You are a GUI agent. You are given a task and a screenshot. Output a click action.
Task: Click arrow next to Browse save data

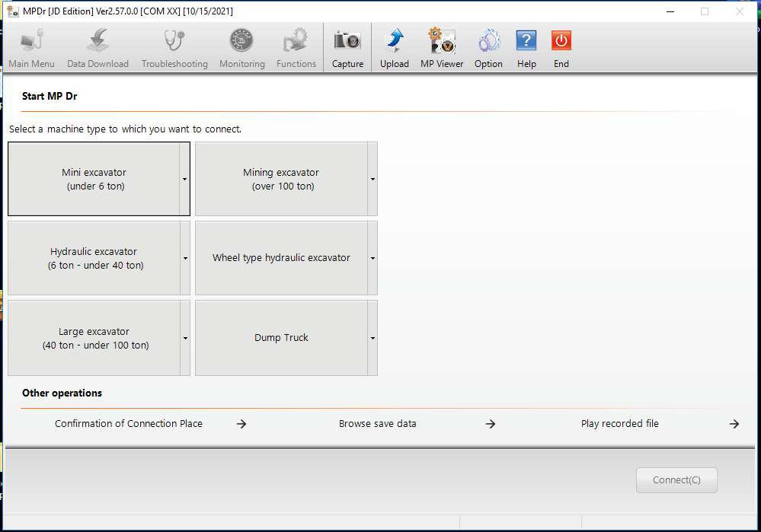point(491,424)
